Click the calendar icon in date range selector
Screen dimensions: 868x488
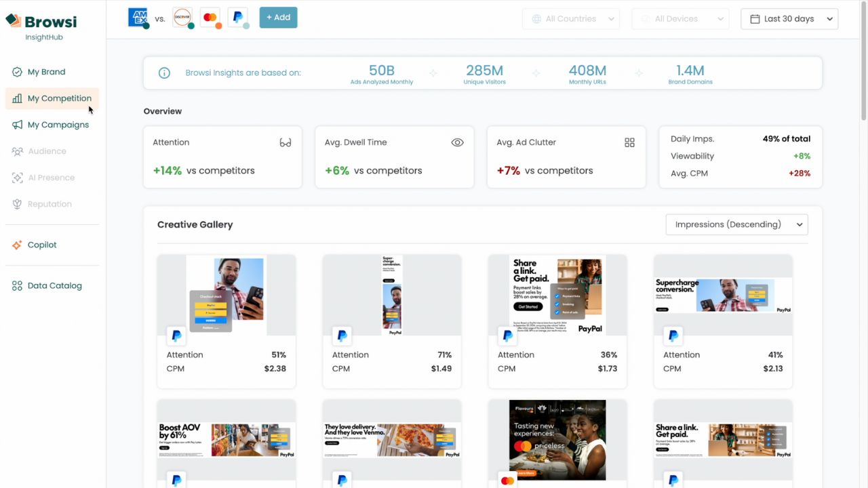[x=755, y=19]
